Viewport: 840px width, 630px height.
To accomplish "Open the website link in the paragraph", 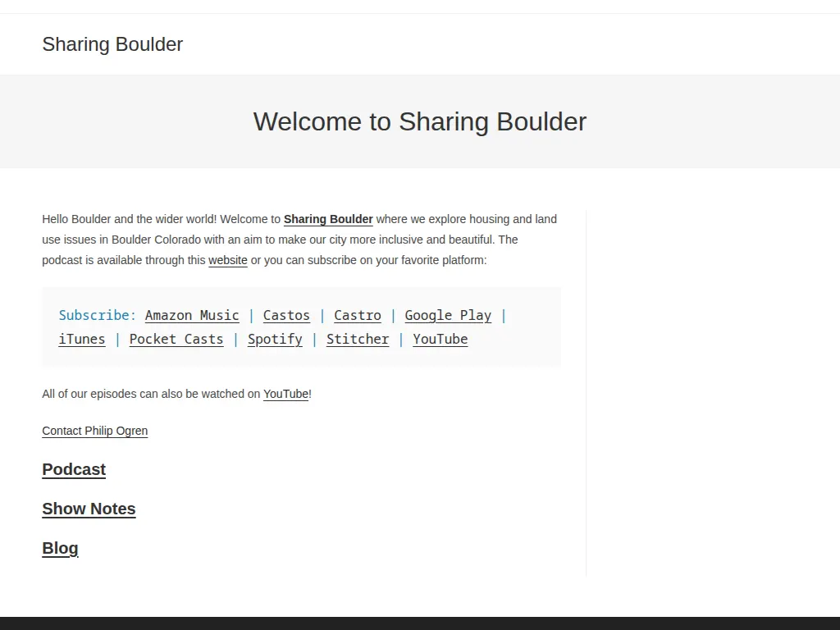I will [x=228, y=260].
